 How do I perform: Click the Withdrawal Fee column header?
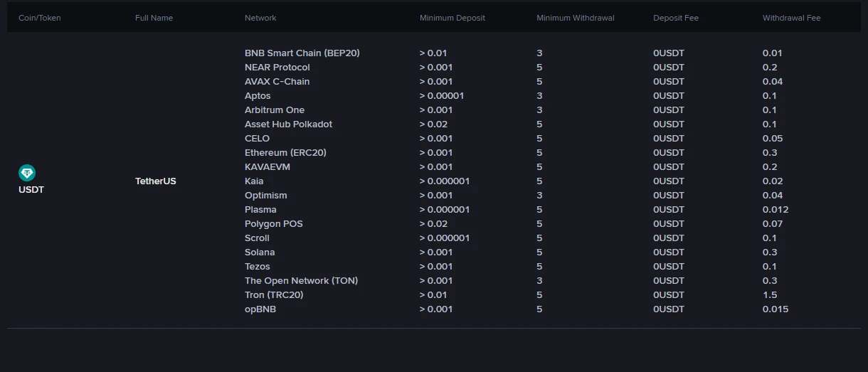pos(792,18)
